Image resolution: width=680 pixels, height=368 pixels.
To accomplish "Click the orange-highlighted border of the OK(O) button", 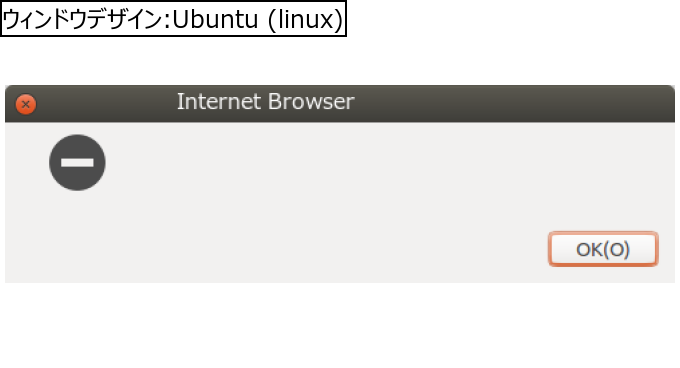I will click(603, 233).
